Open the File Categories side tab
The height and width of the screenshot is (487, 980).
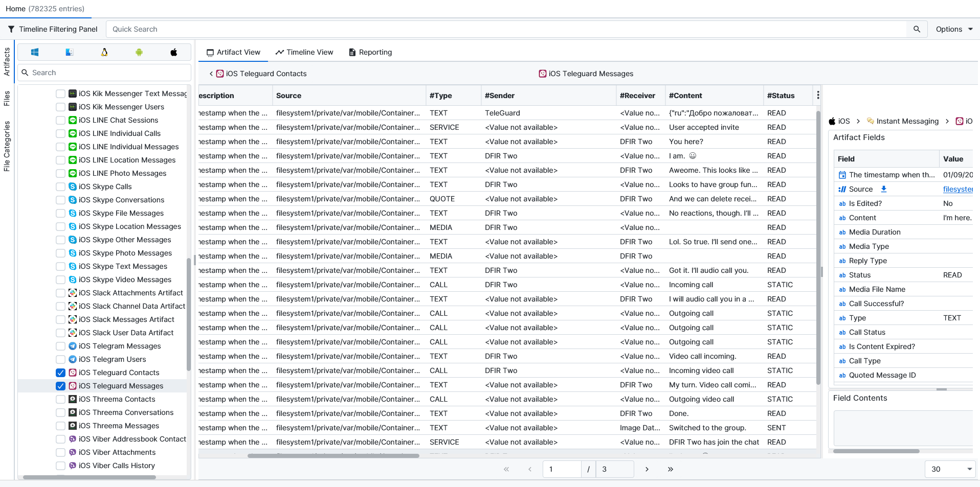[7, 146]
